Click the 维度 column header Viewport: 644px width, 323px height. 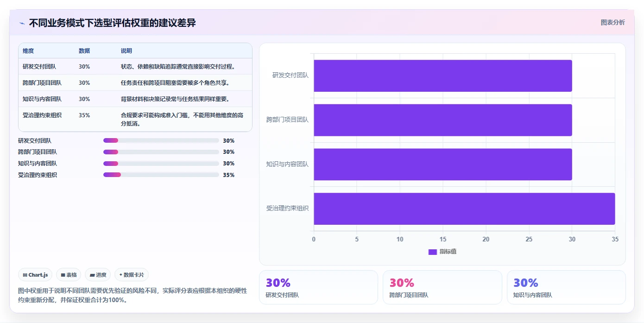coord(28,51)
